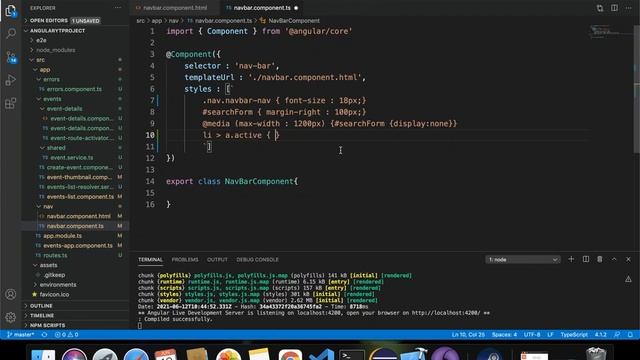This screenshot has height=360, width=640.
Task: Collapse the events folder
Action: 52,99
